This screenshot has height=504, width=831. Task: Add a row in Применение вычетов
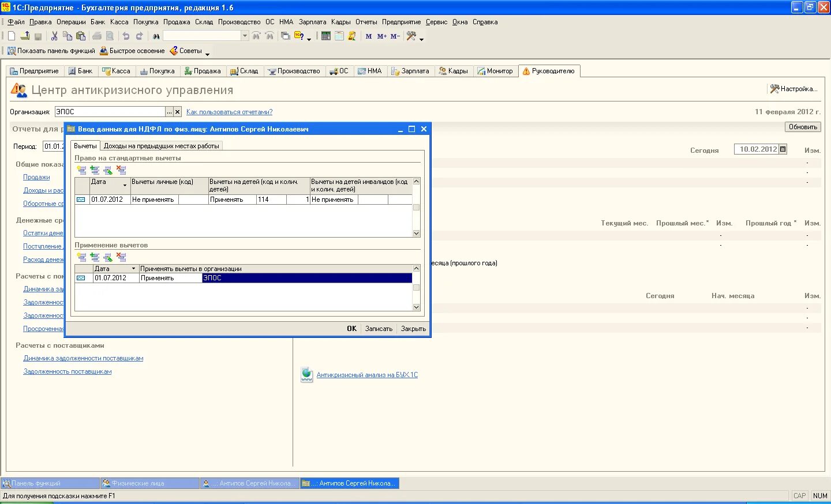pos(81,257)
